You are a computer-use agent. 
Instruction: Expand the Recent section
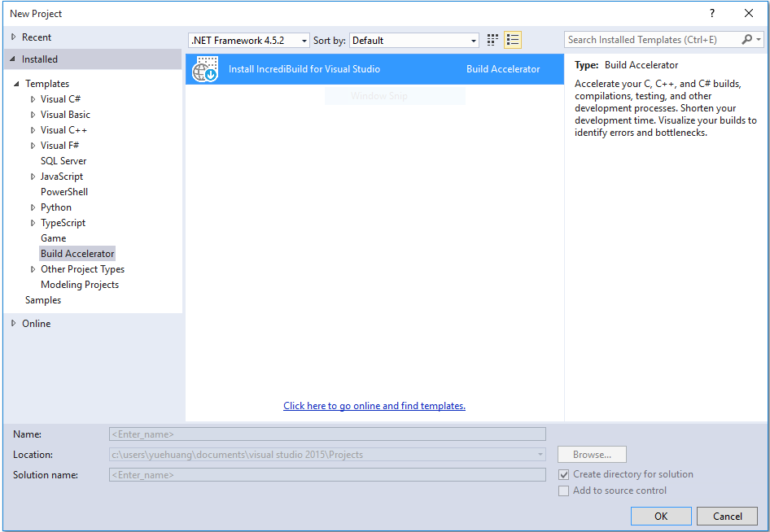(x=13, y=37)
